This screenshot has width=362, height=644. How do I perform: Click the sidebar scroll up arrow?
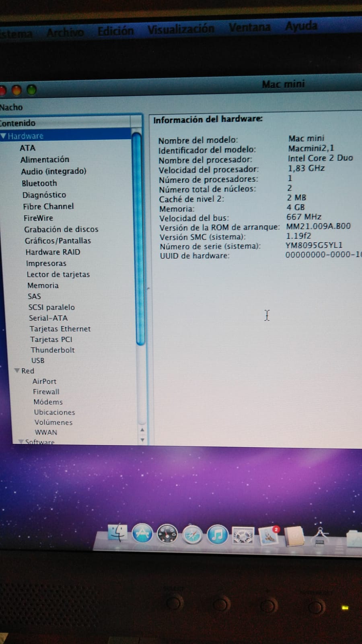coord(142,430)
